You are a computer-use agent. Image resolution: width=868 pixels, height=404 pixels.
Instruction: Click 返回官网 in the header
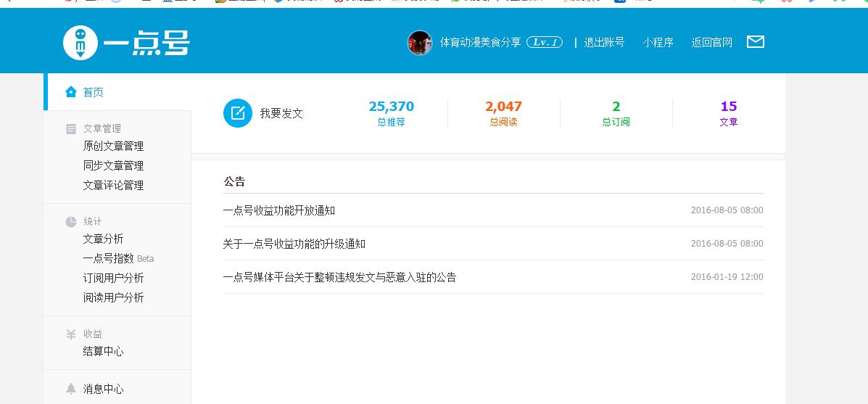(712, 43)
